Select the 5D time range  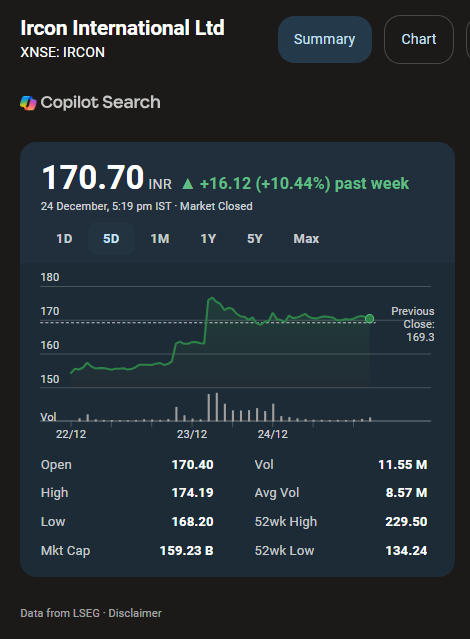pos(111,238)
